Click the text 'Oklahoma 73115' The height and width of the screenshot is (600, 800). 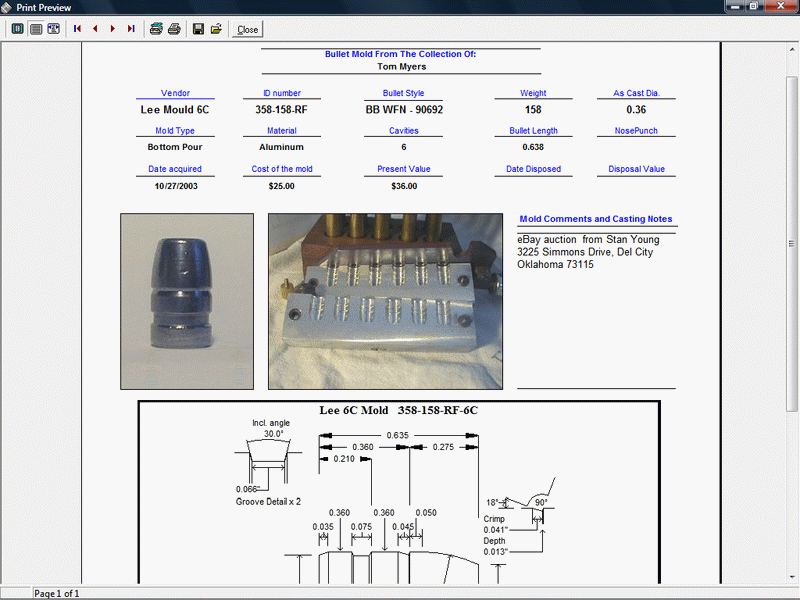point(555,264)
